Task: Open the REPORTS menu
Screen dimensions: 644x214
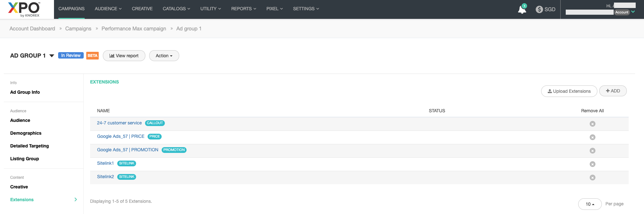Action: tap(243, 9)
